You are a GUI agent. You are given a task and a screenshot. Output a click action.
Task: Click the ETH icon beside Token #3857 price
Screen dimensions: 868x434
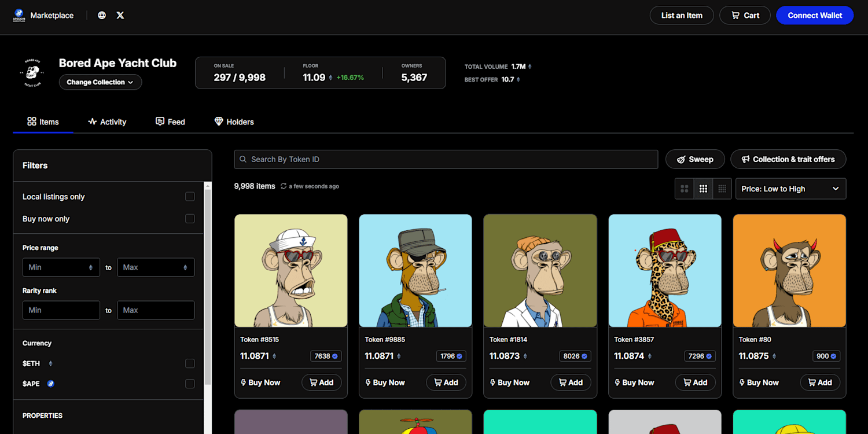[649, 356]
